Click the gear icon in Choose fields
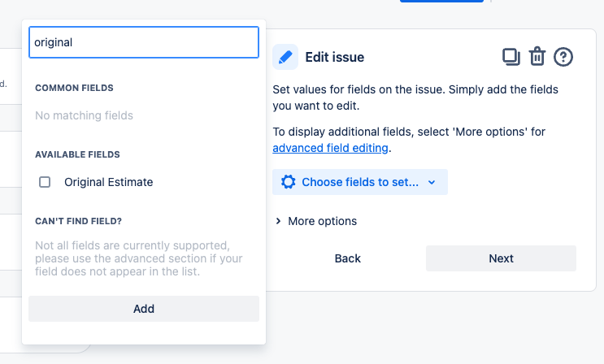Viewport: 604px width, 364px height. [x=288, y=182]
